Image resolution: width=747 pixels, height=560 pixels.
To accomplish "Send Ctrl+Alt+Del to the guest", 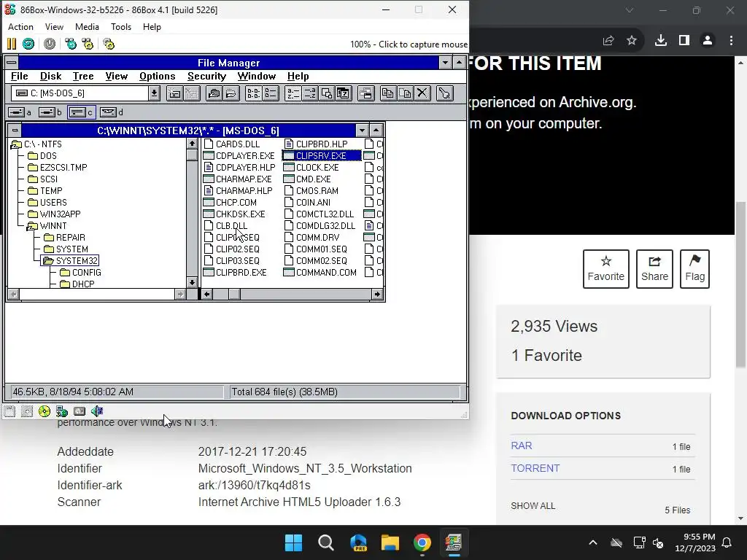I will click(71, 44).
